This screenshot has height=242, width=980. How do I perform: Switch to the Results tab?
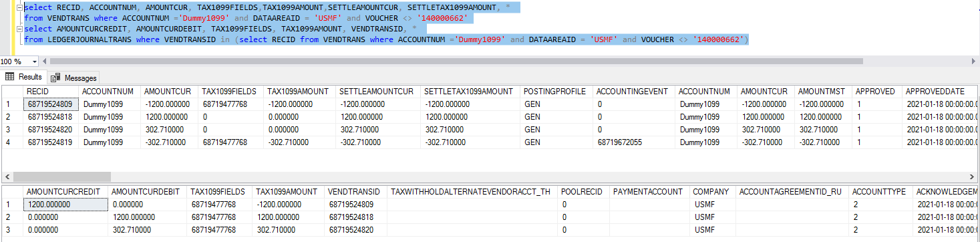24,77
